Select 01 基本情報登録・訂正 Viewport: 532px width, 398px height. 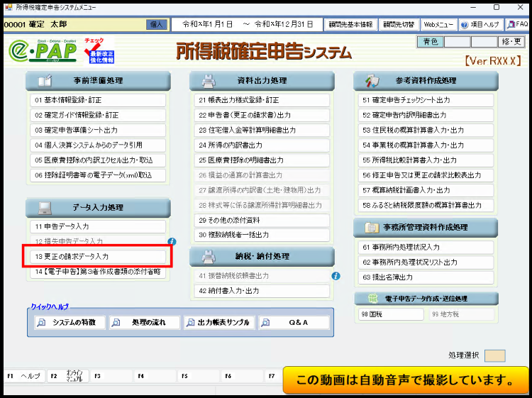point(98,101)
